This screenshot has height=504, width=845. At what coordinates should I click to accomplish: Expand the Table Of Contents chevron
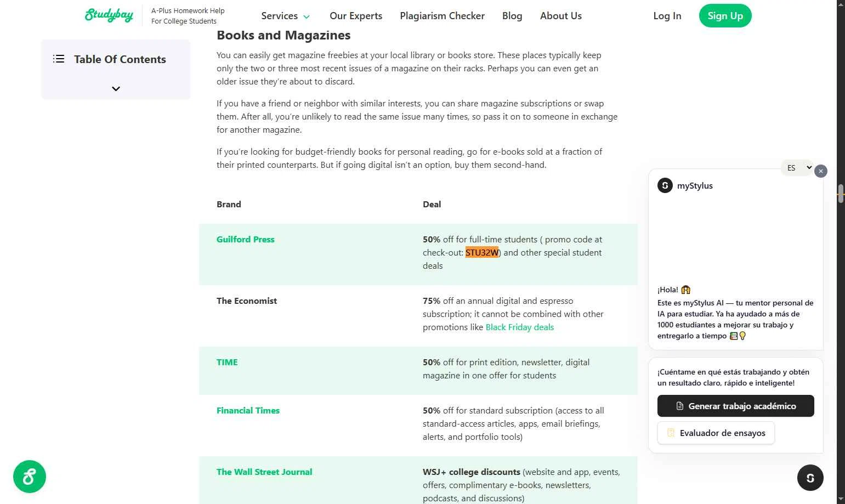(x=116, y=89)
